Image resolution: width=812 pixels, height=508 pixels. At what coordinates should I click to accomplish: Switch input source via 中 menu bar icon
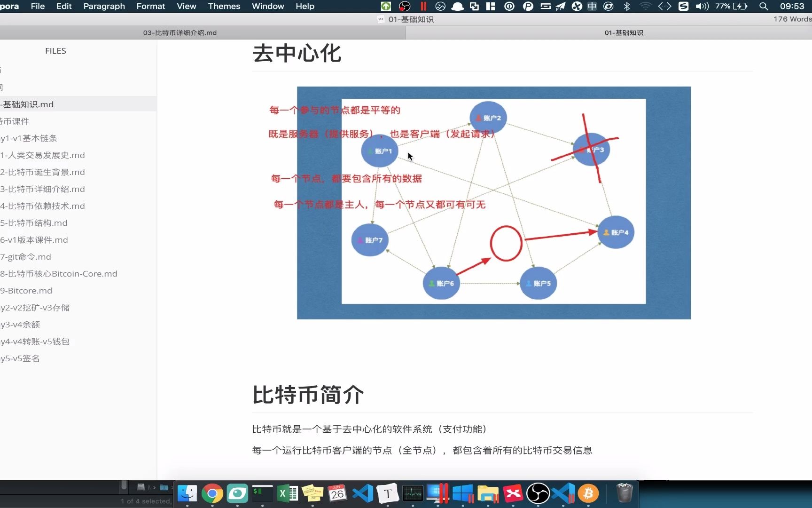592,6
